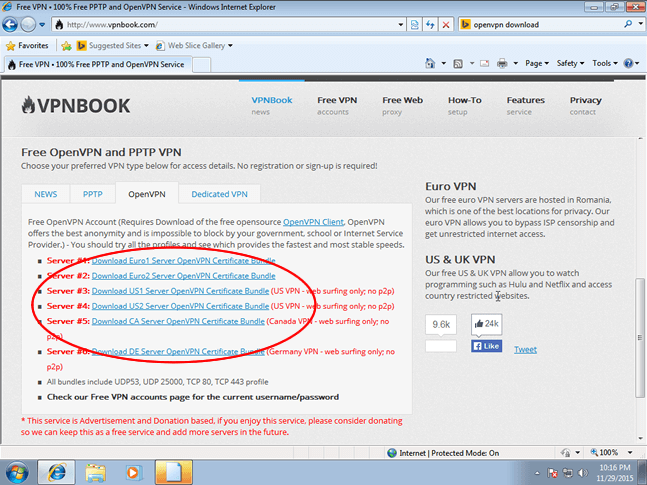Download CA Server OpenVPN Certificate Bundle
This screenshot has height=485, width=647.
[x=178, y=321]
